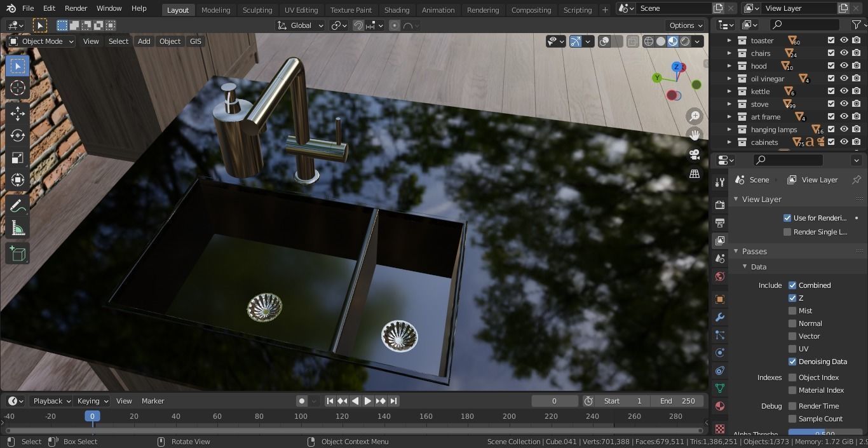Open the Keying dropdown
Viewport: 868px width, 448px height.
tap(92, 401)
